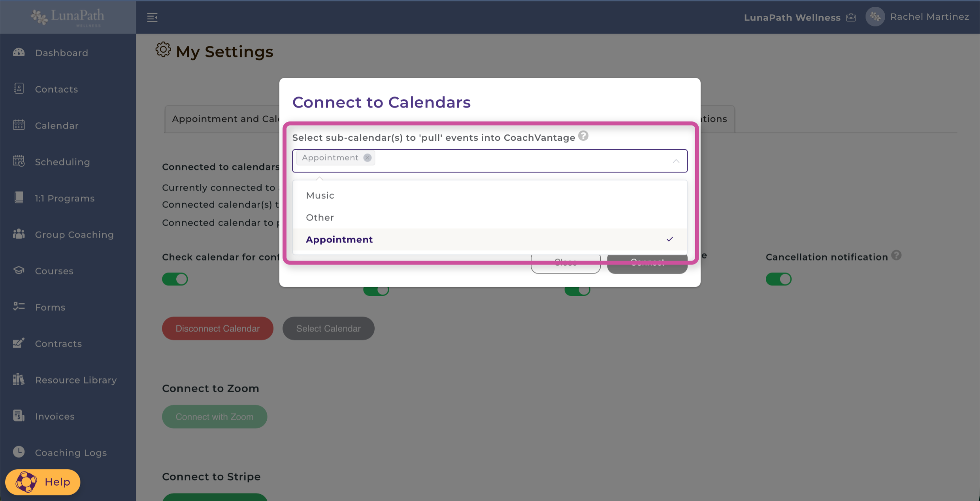Click the orange Help button
The width and height of the screenshot is (980, 501).
click(x=43, y=482)
